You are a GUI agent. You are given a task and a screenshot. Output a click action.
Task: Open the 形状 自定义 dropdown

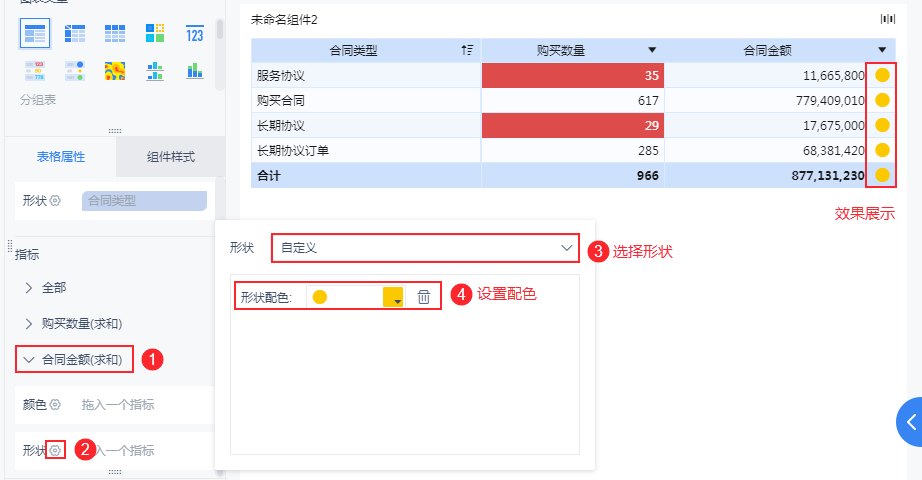425,248
